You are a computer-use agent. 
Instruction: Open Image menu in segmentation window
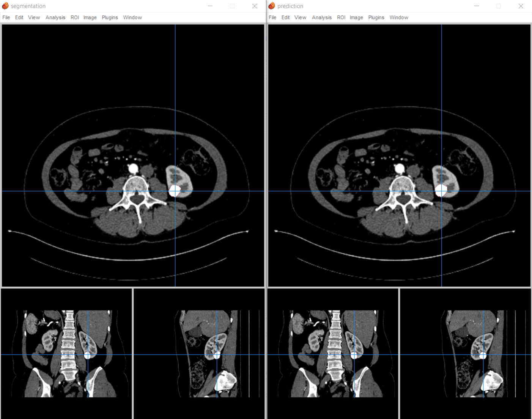pyautogui.click(x=90, y=17)
